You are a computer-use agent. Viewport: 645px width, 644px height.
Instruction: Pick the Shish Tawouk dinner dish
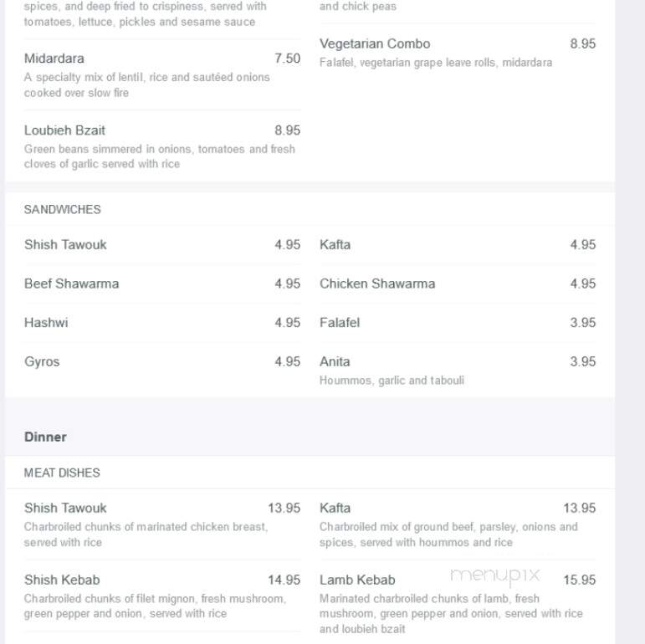(x=162, y=524)
